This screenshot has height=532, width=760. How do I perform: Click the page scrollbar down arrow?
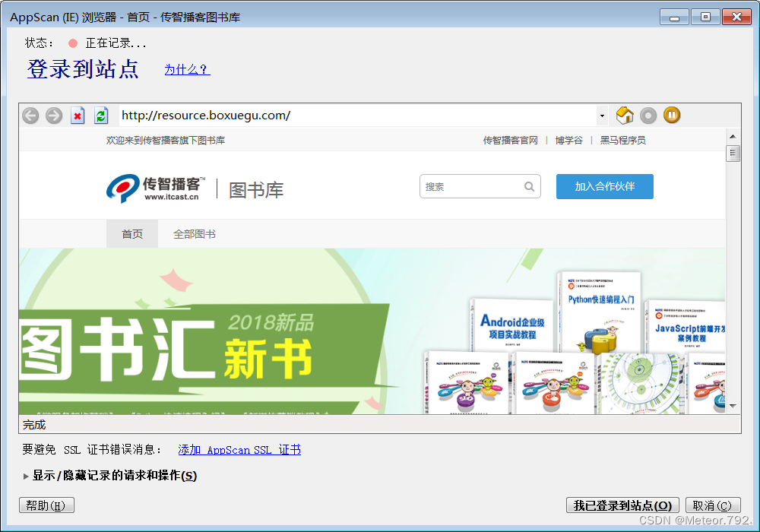pyautogui.click(x=733, y=406)
